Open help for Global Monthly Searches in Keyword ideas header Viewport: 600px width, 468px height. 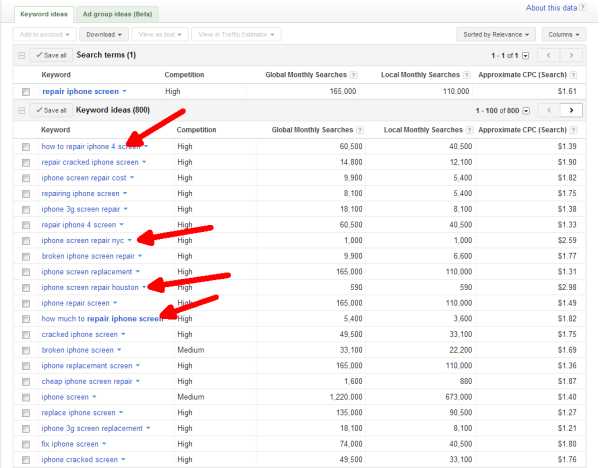click(360, 130)
